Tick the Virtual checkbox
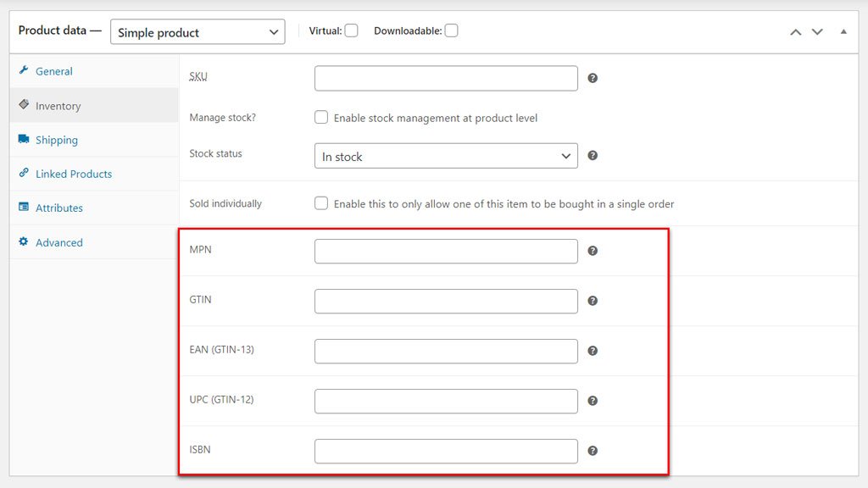The image size is (868, 488). click(x=351, y=30)
